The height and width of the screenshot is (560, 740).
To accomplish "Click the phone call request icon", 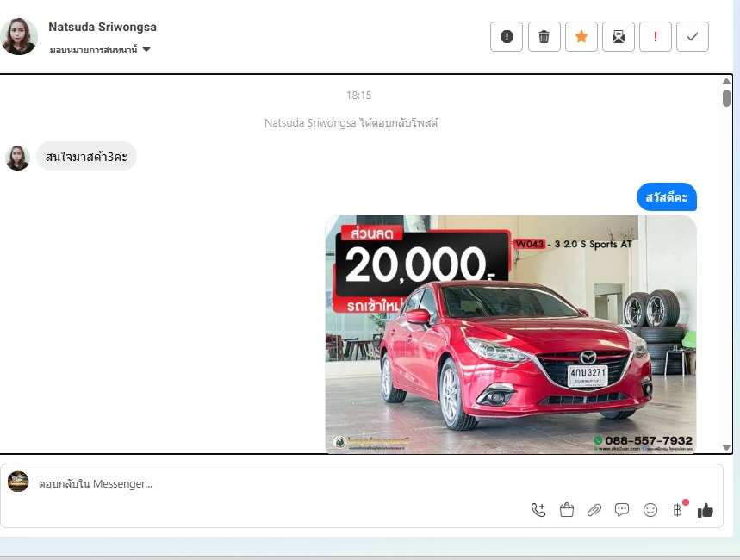I will coord(538,510).
